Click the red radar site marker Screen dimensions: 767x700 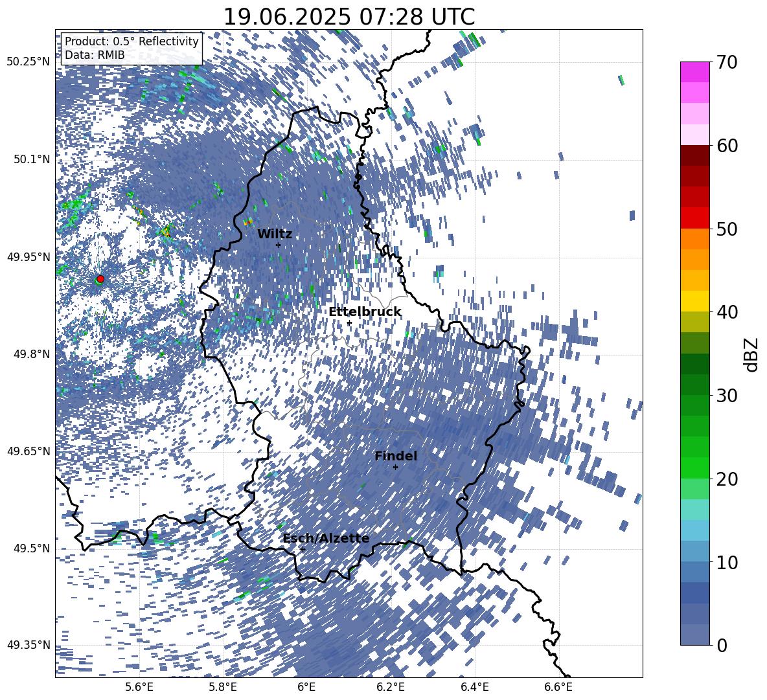100,278
